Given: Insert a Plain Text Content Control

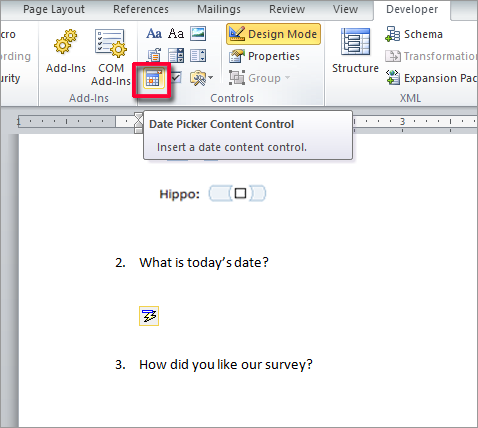Looking at the screenshot, I should click(x=176, y=34).
